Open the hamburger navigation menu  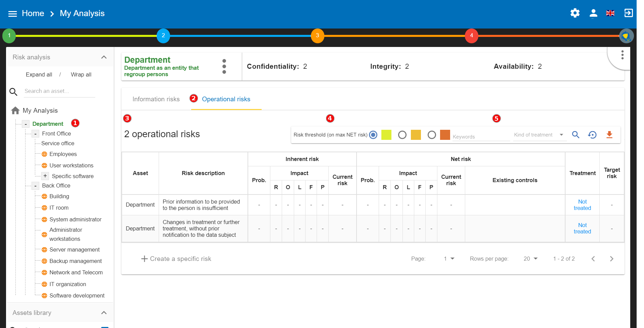(x=12, y=14)
